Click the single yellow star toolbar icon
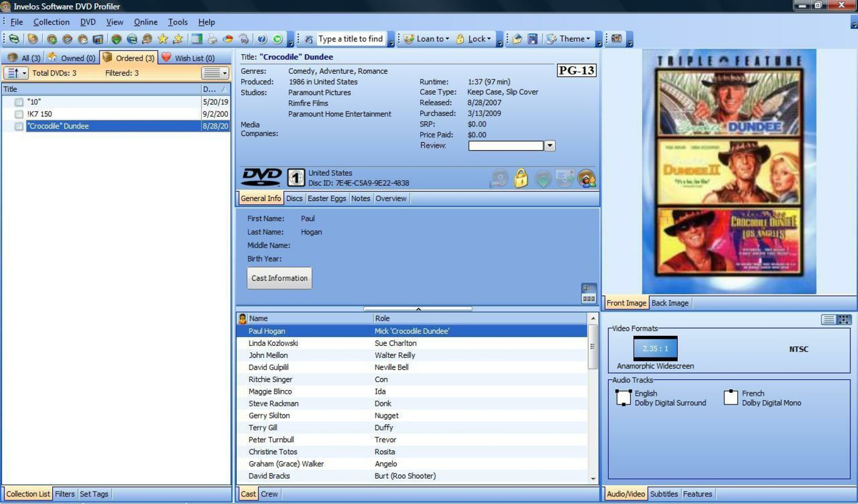The width and height of the screenshot is (858, 504). coord(163,39)
